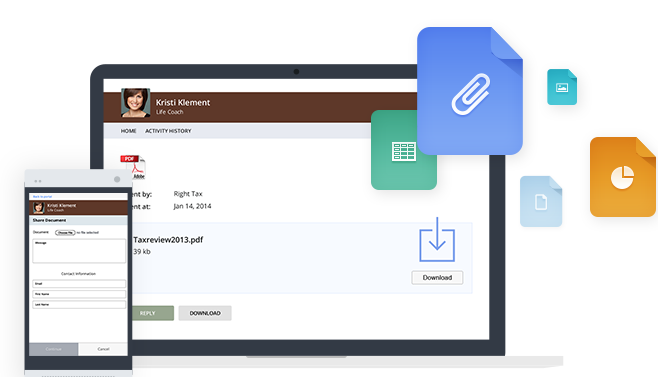Image resolution: width=658 pixels, height=377 pixels.
Task: Click the 'Life Coach' subtitle on laptop header
Action: (170, 112)
